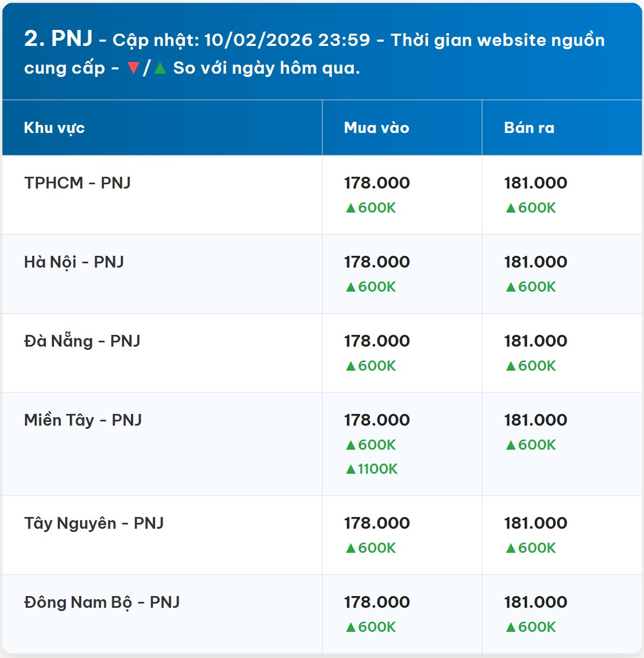Click Đông Nam Bộ buying price 178.000
The image size is (644, 658).
click(377, 602)
